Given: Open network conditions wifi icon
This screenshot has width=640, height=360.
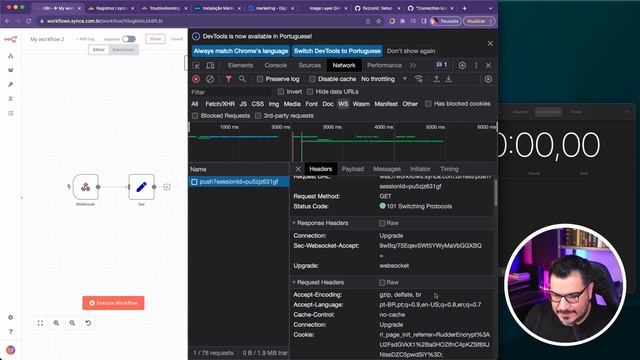Looking at the screenshot, I should click(x=418, y=79).
